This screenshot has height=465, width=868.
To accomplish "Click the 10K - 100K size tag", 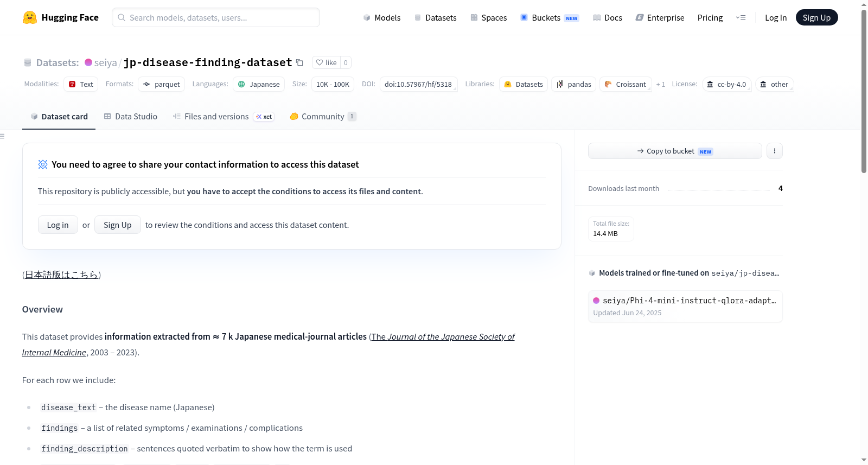I will point(333,84).
